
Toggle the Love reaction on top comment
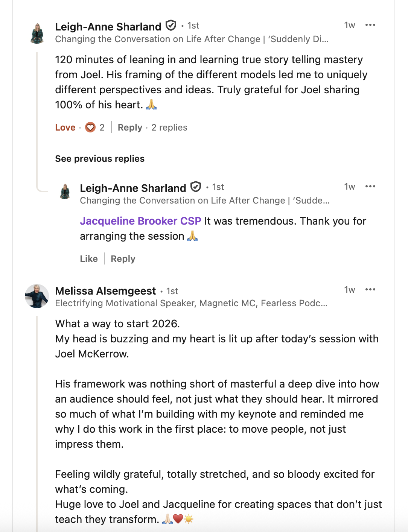point(65,128)
